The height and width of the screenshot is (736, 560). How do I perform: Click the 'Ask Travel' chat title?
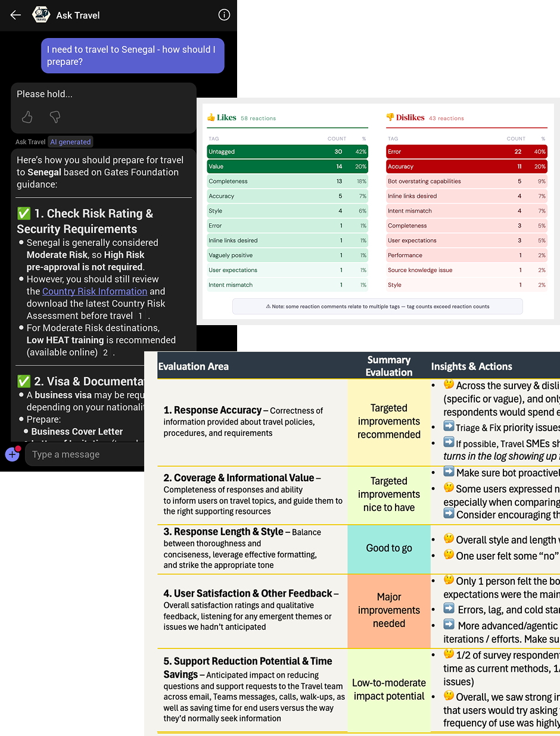point(78,15)
